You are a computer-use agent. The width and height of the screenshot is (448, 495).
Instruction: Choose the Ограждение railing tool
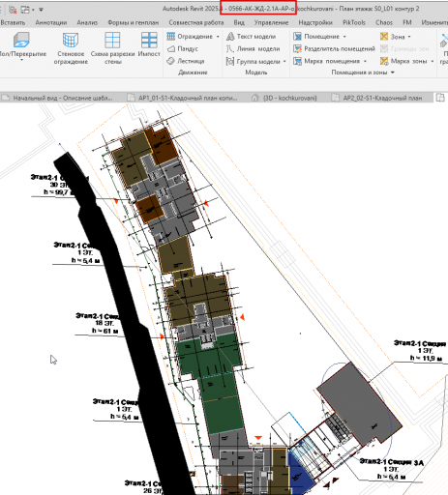point(190,37)
